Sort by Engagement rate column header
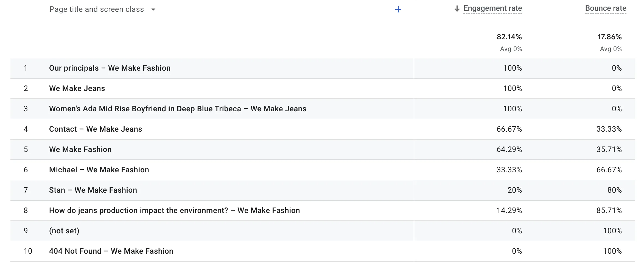The width and height of the screenshot is (644, 271). point(492,9)
